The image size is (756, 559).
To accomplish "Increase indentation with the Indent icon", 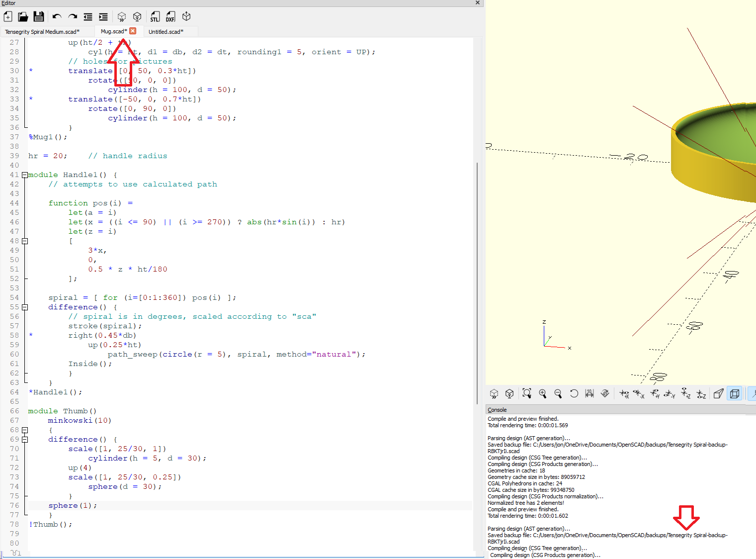I will [103, 17].
